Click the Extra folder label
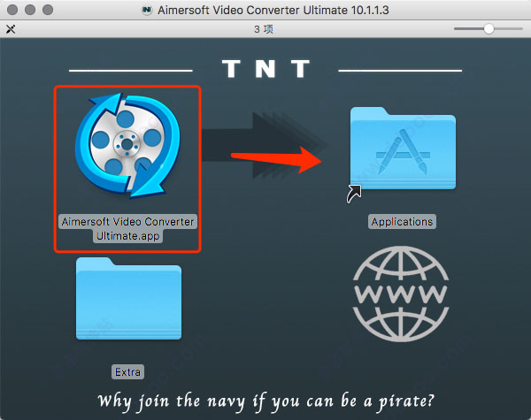The image size is (531, 420). [x=127, y=372]
